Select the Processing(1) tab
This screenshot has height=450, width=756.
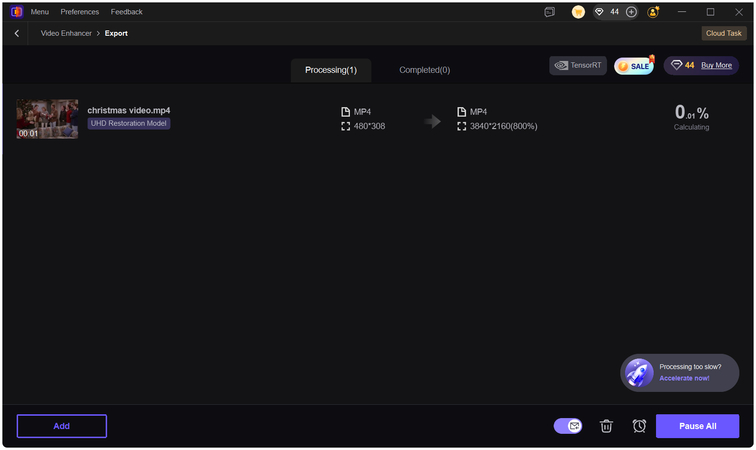[x=331, y=70]
